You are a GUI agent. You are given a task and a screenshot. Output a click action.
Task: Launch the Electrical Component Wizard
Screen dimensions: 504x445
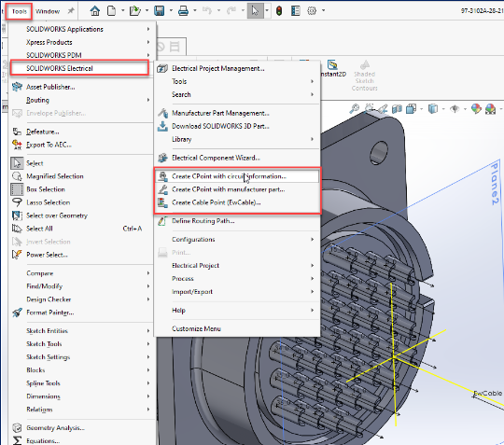click(237, 158)
